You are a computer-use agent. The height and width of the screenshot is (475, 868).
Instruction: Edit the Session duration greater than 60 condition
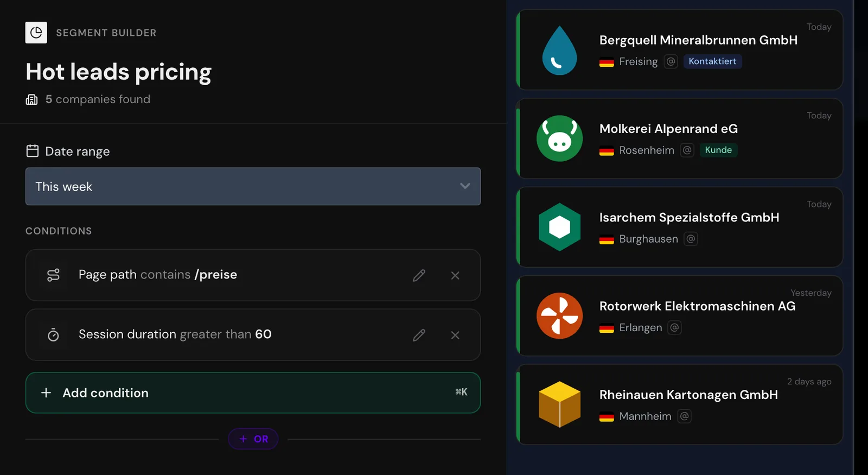click(x=419, y=335)
